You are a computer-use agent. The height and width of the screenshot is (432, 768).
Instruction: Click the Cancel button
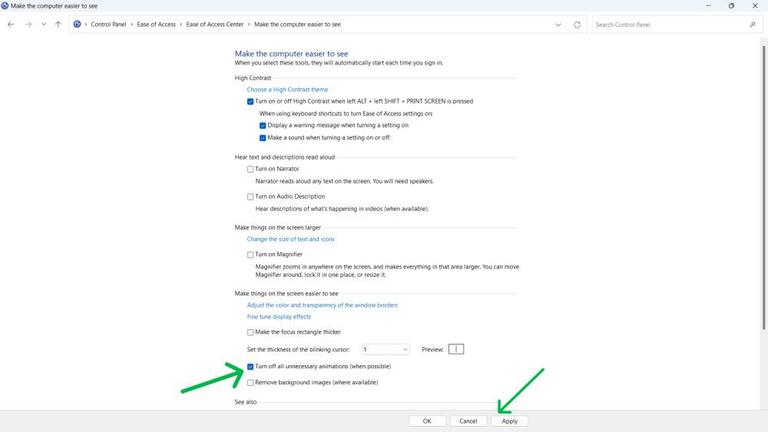[468, 421]
